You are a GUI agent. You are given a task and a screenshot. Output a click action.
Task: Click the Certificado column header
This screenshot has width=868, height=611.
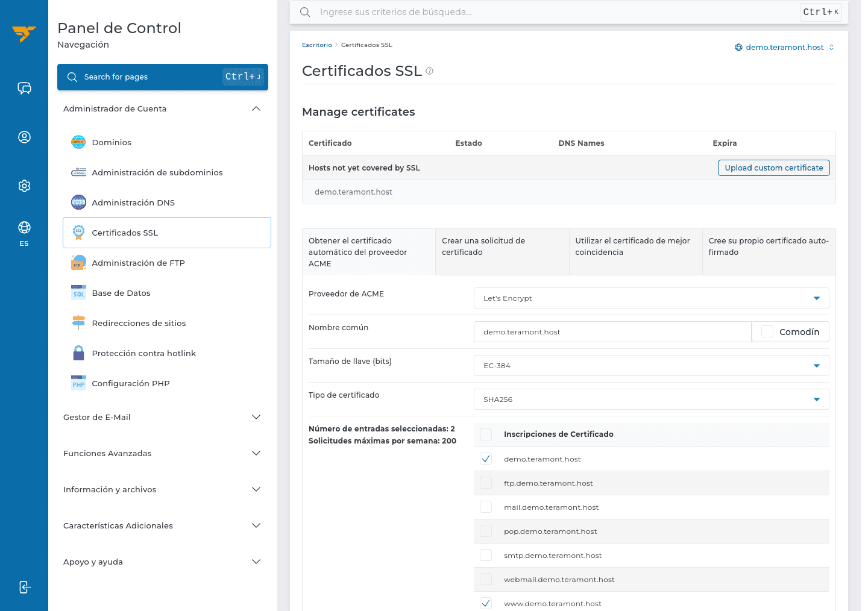pyautogui.click(x=330, y=143)
